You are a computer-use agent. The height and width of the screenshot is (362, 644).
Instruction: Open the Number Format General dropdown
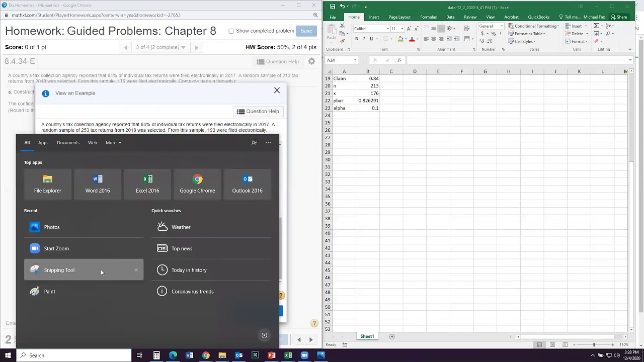tap(501, 26)
